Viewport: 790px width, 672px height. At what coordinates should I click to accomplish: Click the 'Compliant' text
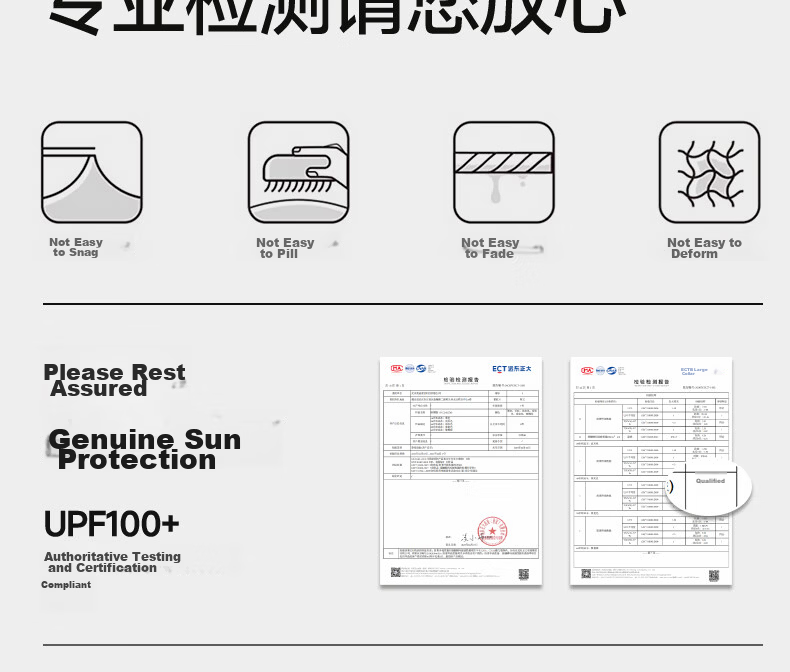click(x=66, y=585)
